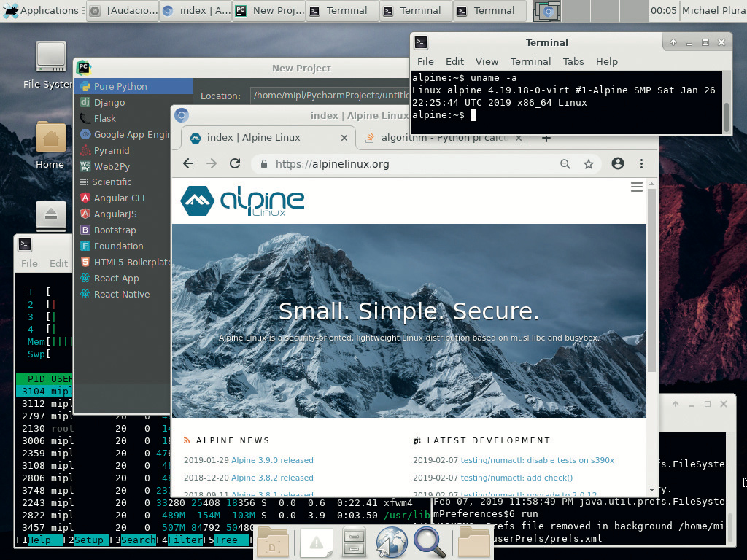Reload the Alpine Linux page
This screenshot has width=747, height=560.
coord(235,164)
